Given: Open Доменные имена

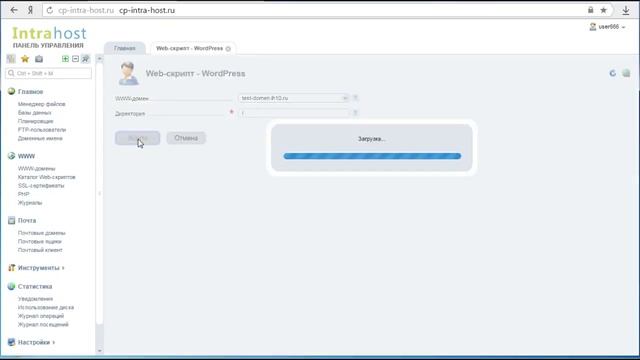Looking at the screenshot, I should [40, 138].
